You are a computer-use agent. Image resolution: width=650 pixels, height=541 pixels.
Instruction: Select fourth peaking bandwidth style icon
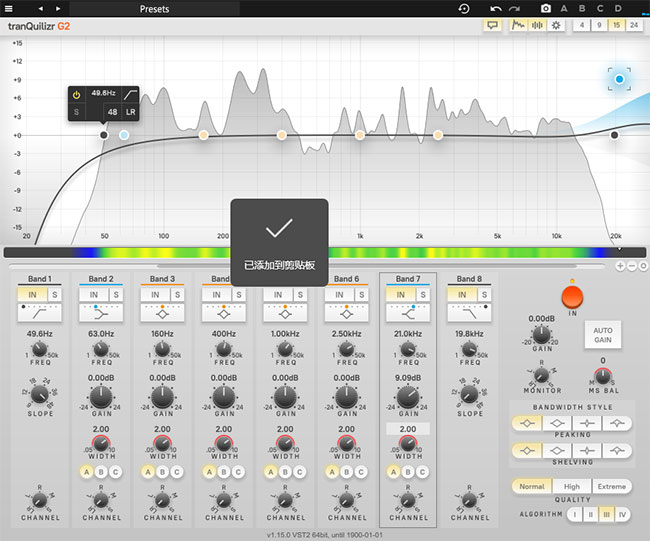tap(617, 423)
